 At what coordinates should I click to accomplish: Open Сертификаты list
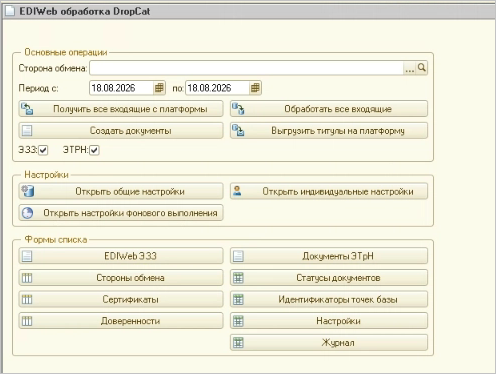(121, 299)
